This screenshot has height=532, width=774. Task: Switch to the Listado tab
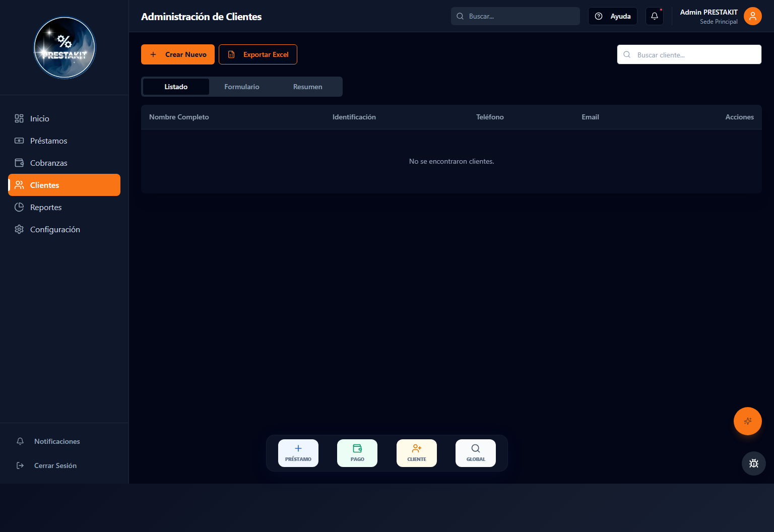(176, 87)
